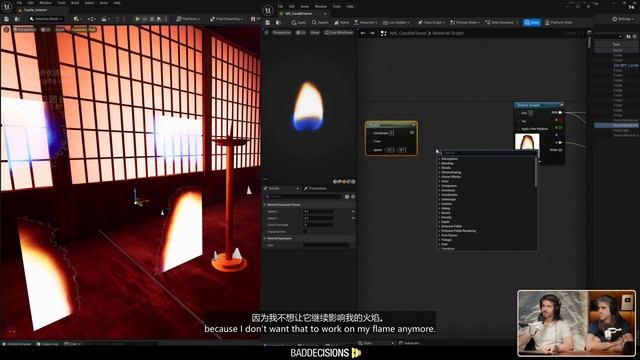Open the Settings dropdown at the top right
This screenshot has height=360, width=640.
click(x=623, y=19)
